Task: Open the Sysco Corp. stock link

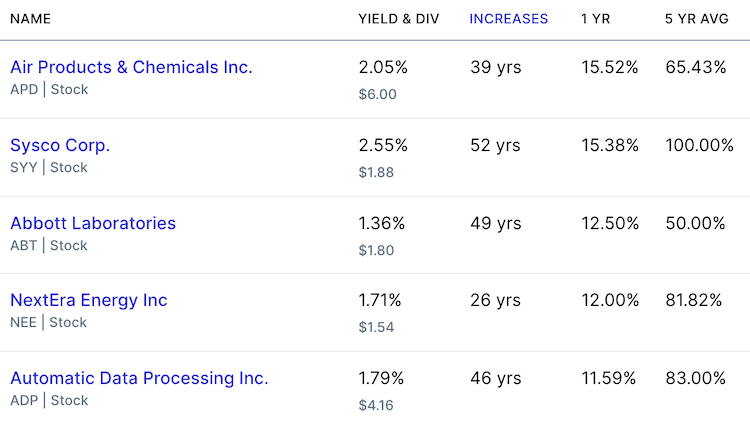Action: [60, 145]
